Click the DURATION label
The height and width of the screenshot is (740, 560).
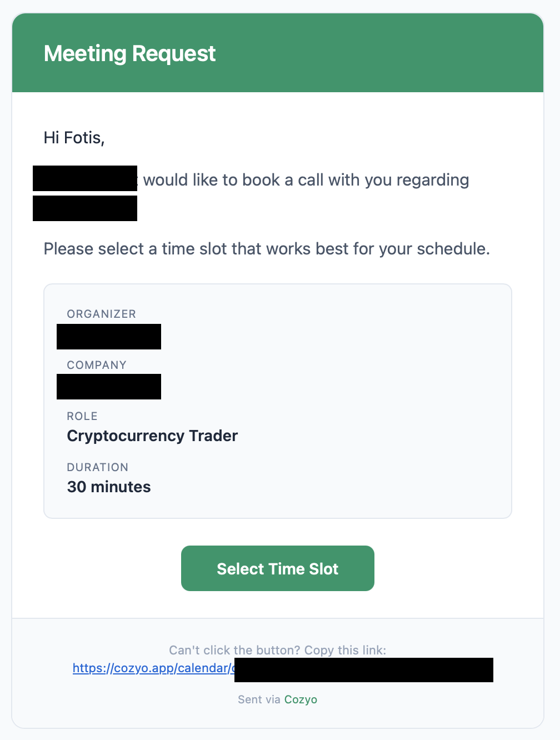coord(98,467)
